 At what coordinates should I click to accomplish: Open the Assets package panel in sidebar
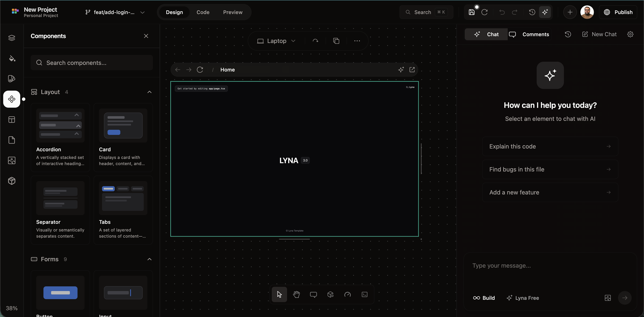(11, 181)
